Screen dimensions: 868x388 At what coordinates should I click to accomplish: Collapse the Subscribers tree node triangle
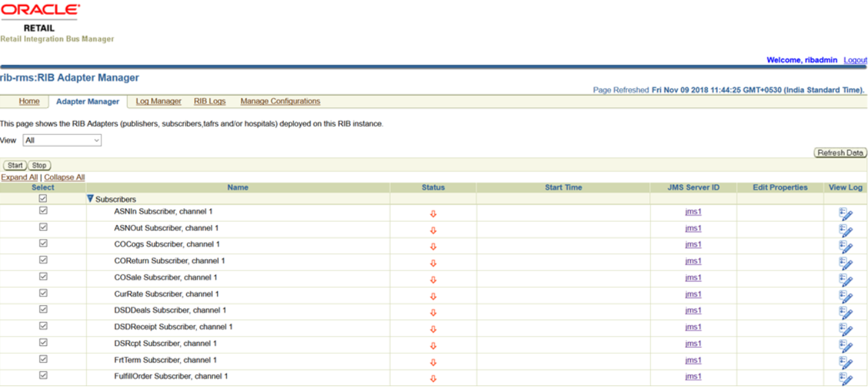coord(90,199)
